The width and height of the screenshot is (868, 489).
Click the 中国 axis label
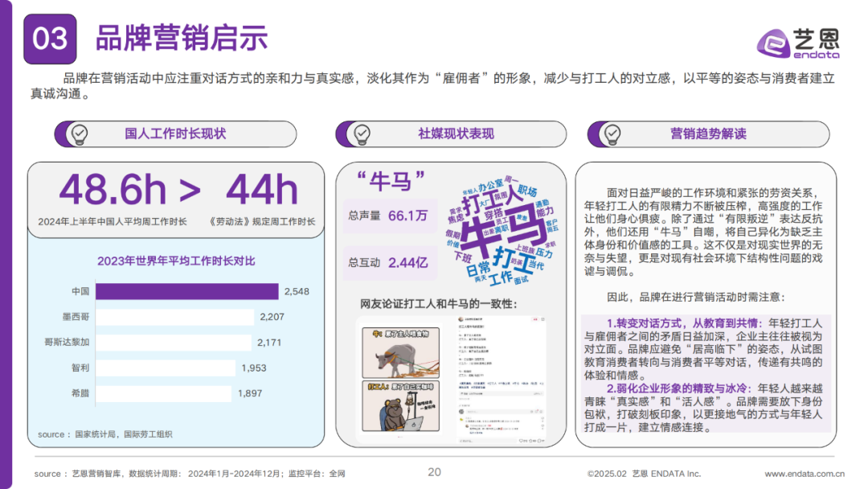click(x=80, y=291)
